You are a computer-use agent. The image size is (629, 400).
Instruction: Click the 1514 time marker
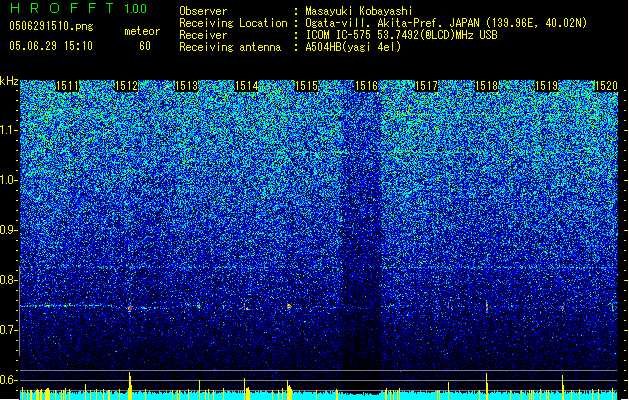pos(246,86)
